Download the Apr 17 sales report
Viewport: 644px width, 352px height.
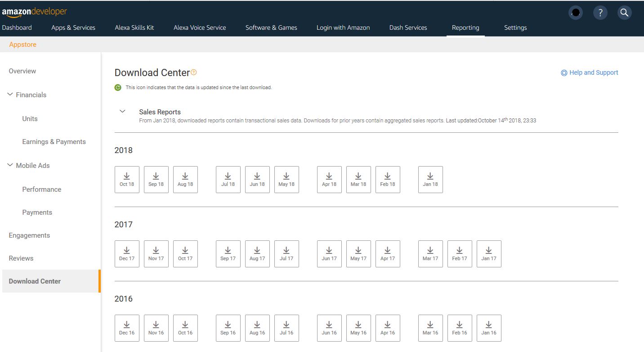[x=388, y=254]
